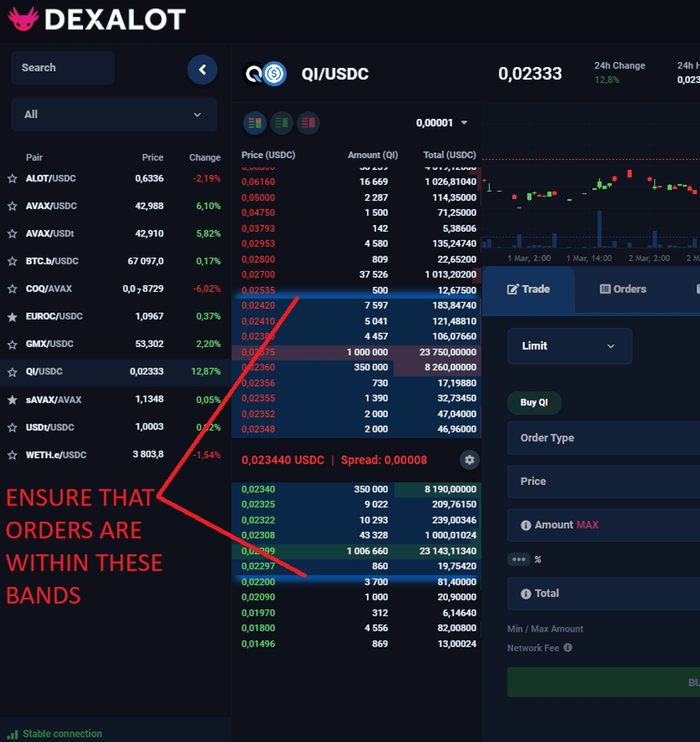Click the stable connection signal icon
The width and height of the screenshot is (700, 742).
(x=12, y=734)
